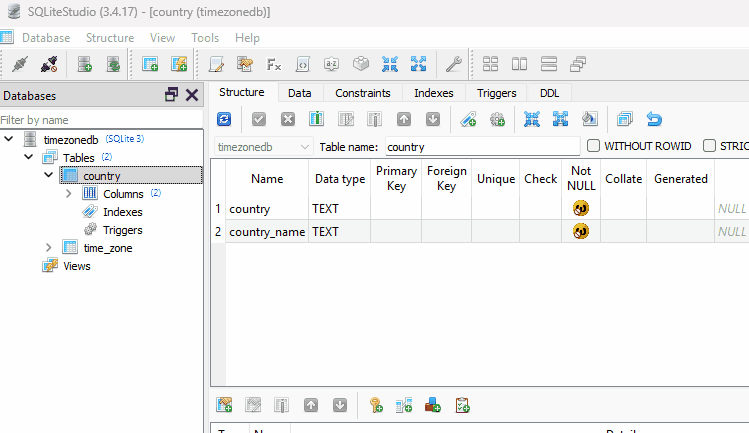The height and width of the screenshot is (433, 749).
Task: Move column up arrow icon
Action: [404, 119]
